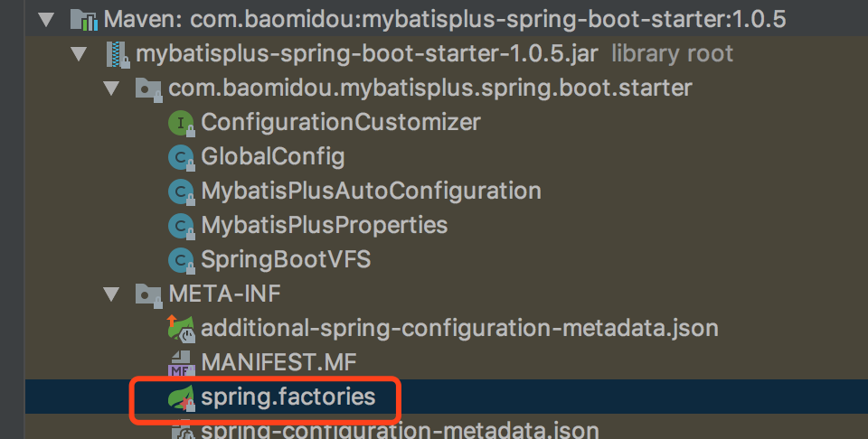The width and height of the screenshot is (868, 439).
Task: Collapse the mybatisplus-spring-boot-starter jar node
Action: tap(80, 53)
